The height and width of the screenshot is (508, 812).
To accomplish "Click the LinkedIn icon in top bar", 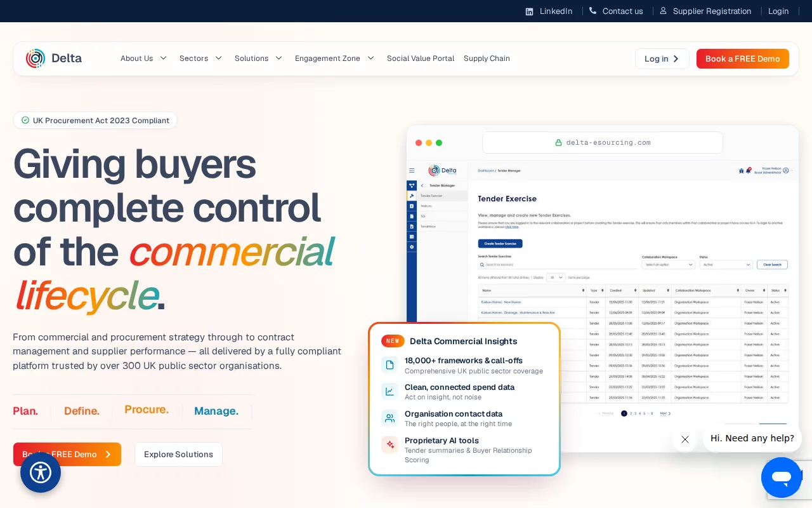I will [x=529, y=11].
